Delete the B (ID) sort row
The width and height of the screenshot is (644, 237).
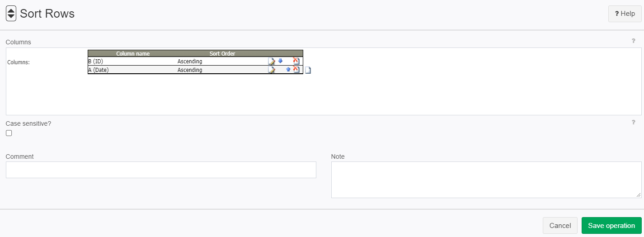(296, 61)
